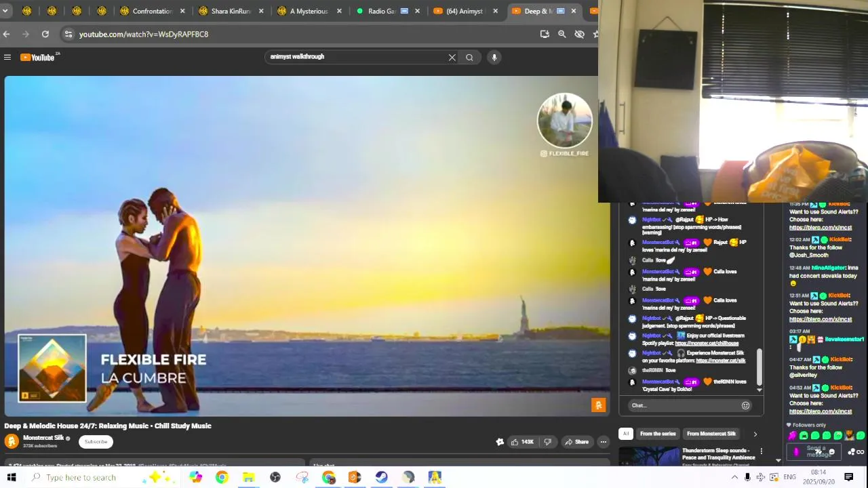Open the ENG language indicator

pyautogui.click(x=790, y=477)
